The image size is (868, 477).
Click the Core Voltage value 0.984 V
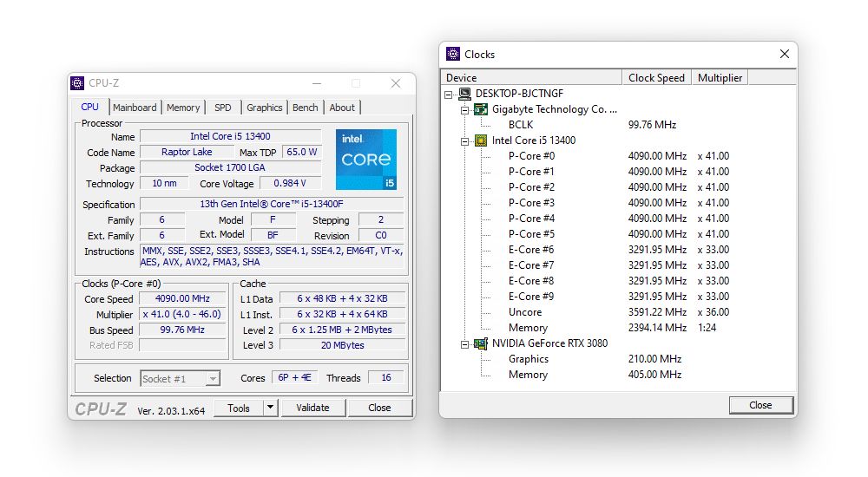tap(290, 183)
